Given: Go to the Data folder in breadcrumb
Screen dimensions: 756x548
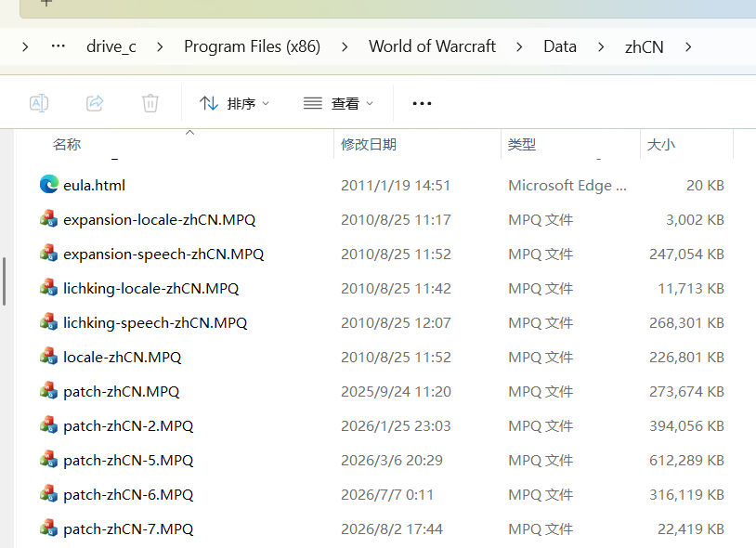Looking at the screenshot, I should (560, 46).
